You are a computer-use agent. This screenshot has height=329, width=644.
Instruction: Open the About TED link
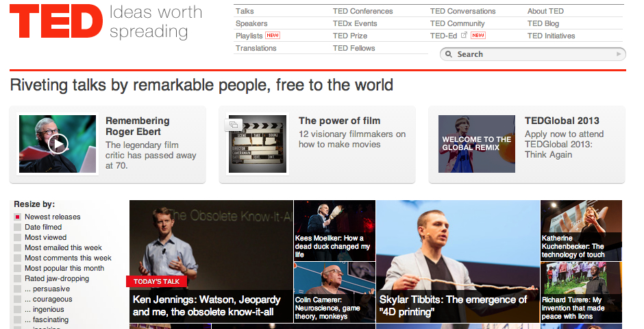[x=545, y=11]
